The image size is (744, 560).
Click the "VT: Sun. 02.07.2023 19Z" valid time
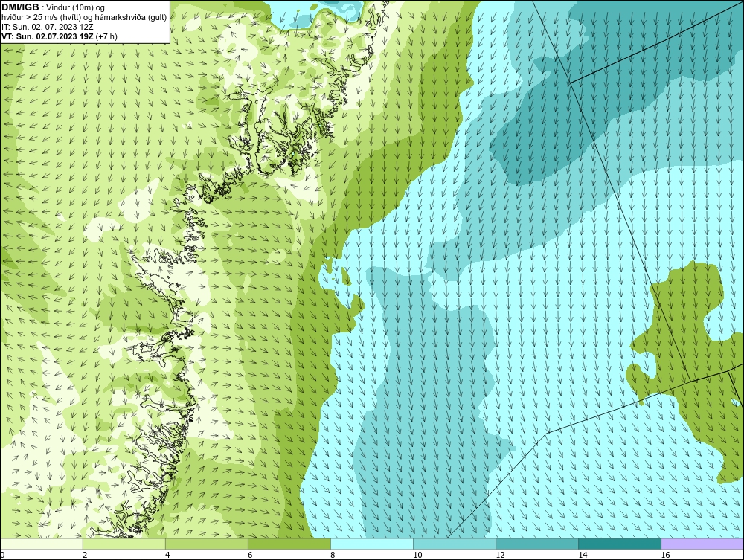click(48, 36)
